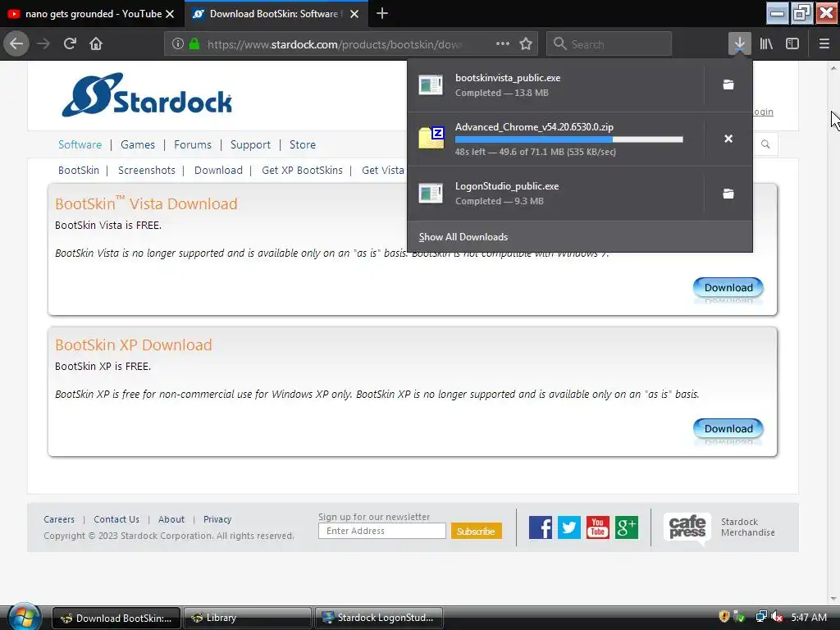Image resolution: width=840 pixels, height=630 pixels.
Task: Click the bootskinvista_public.exe file icon
Action: 431,84
